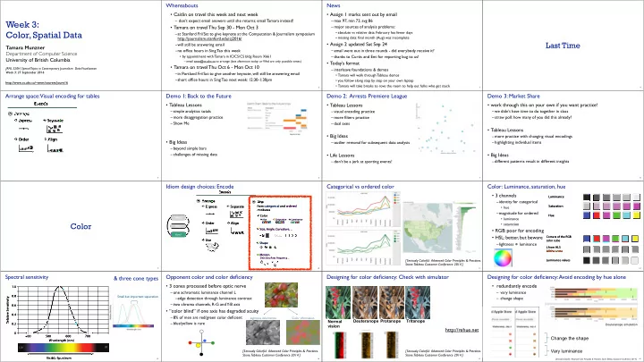Click the red berries photo
This screenshot has height=362, width=644.
pos(282,295)
